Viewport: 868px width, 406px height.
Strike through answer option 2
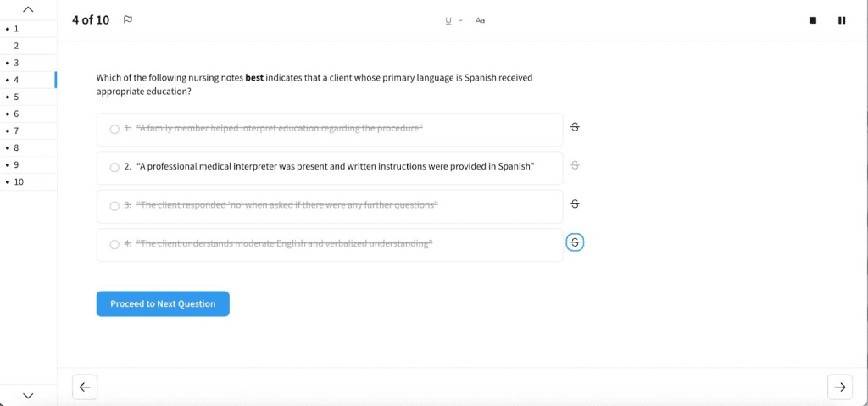[575, 165]
